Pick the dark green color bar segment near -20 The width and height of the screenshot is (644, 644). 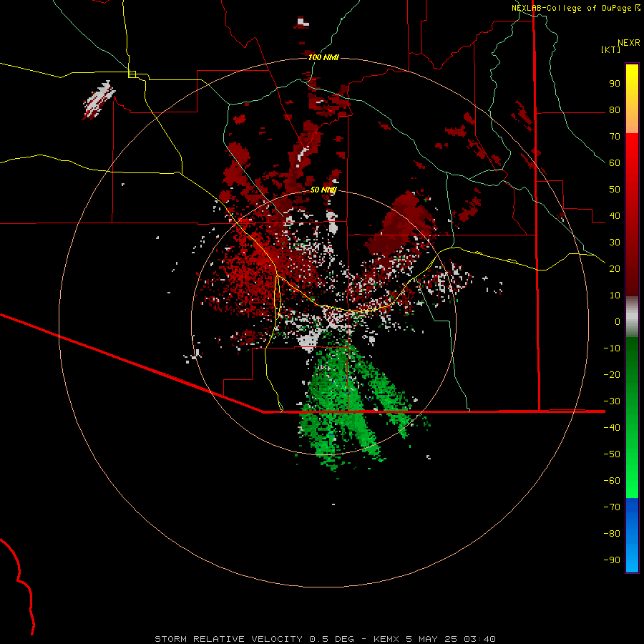coord(632,361)
